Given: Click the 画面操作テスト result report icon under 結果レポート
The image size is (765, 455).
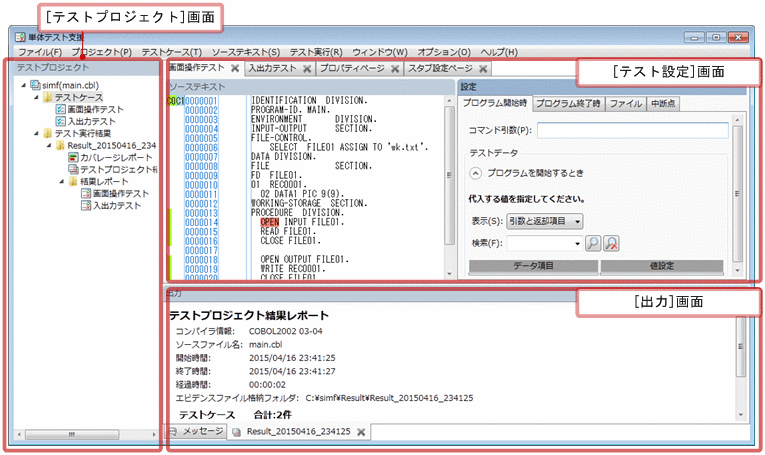Looking at the screenshot, I should pyautogui.click(x=86, y=193).
